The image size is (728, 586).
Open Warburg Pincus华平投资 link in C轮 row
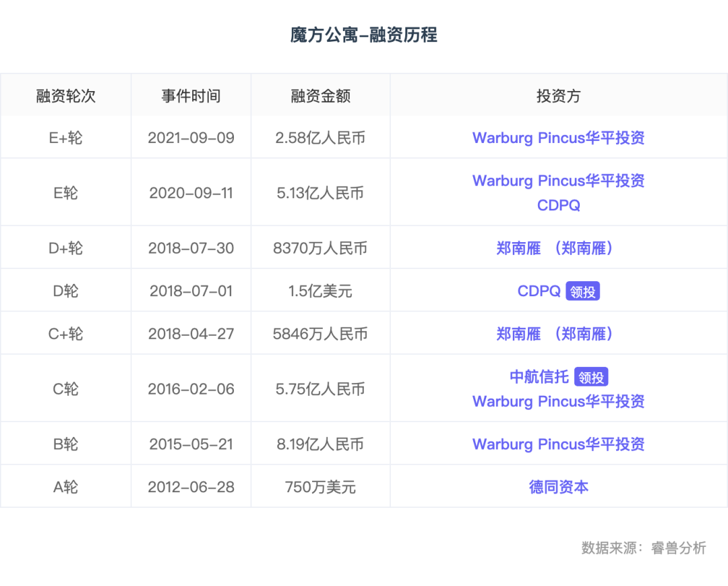pyautogui.click(x=558, y=401)
